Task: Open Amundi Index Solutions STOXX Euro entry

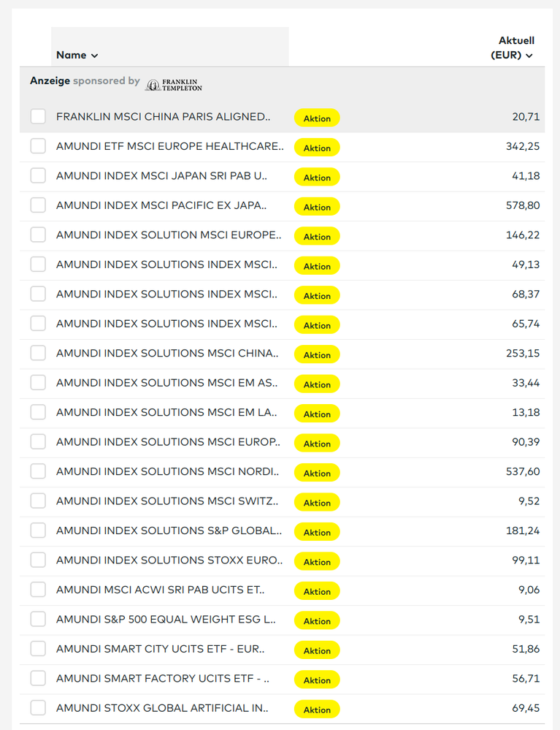Action: tap(169, 560)
